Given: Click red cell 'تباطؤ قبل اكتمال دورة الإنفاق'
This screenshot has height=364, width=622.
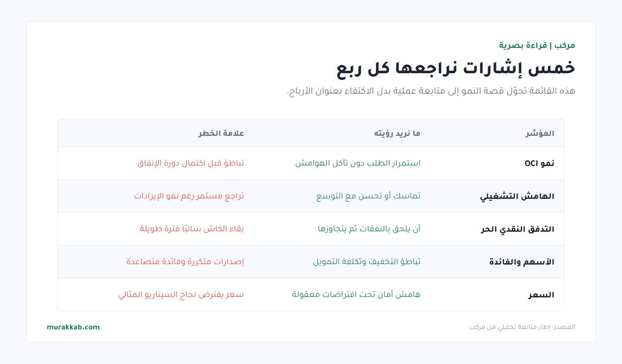Looking at the screenshot, I should coord(191,163).
